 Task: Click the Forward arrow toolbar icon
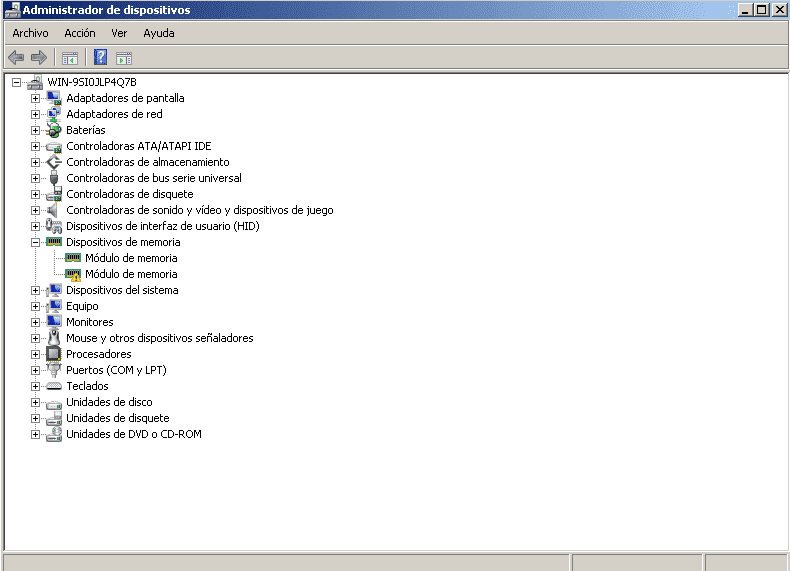pyautogui.click(x=39, y=57)
